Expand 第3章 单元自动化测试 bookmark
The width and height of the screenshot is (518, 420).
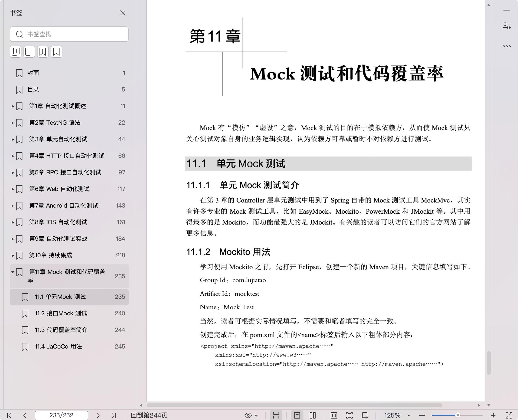coord(13,140)
